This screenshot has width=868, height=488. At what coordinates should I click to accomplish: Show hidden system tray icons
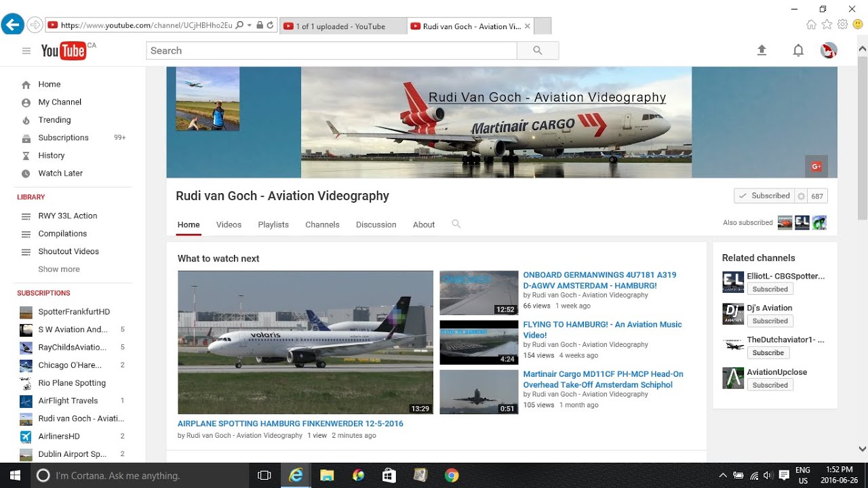click(x=723, y=476)
